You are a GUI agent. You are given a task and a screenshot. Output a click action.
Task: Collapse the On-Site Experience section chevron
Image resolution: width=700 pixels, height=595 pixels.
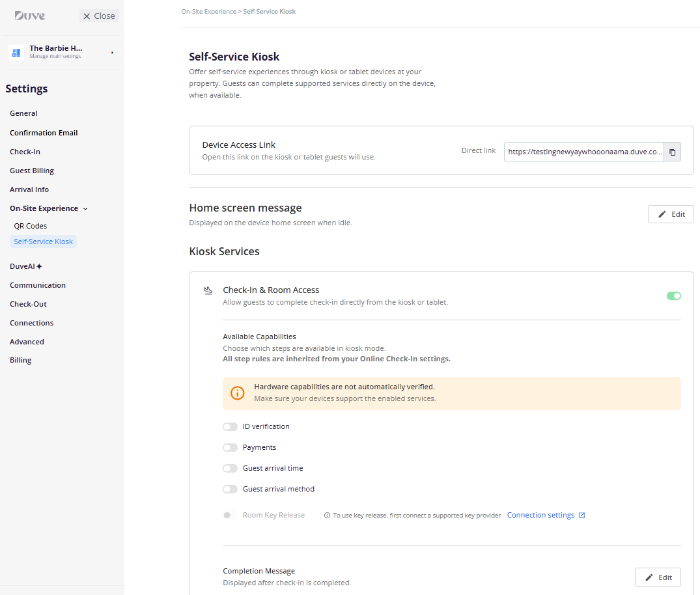point(85,209)
